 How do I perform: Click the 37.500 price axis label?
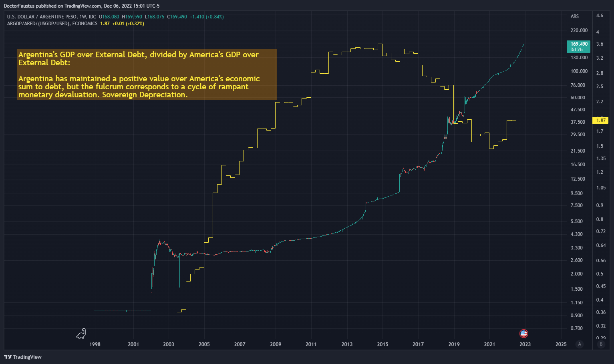[x=578, y=122]
